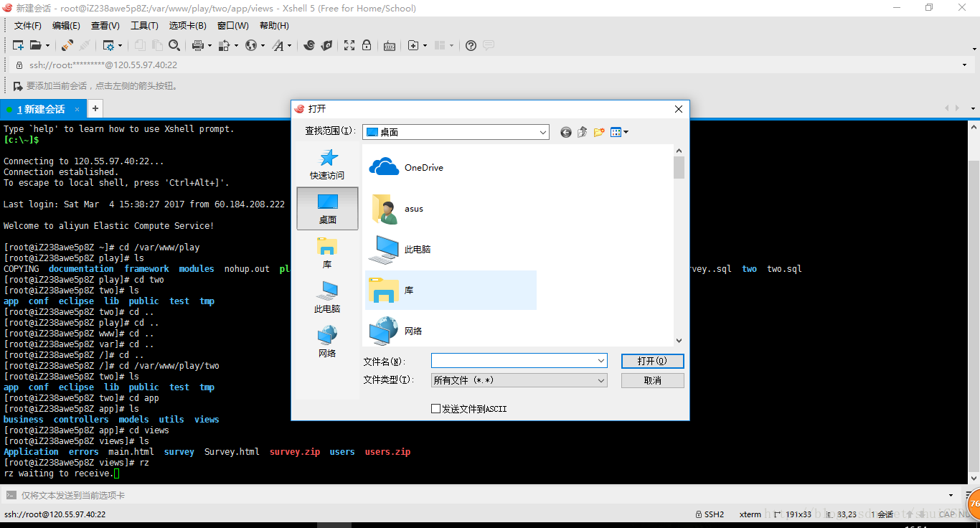Open the 选项卡(B) menu
Viewport: 980px width, 528px height.
pos(188,26)
